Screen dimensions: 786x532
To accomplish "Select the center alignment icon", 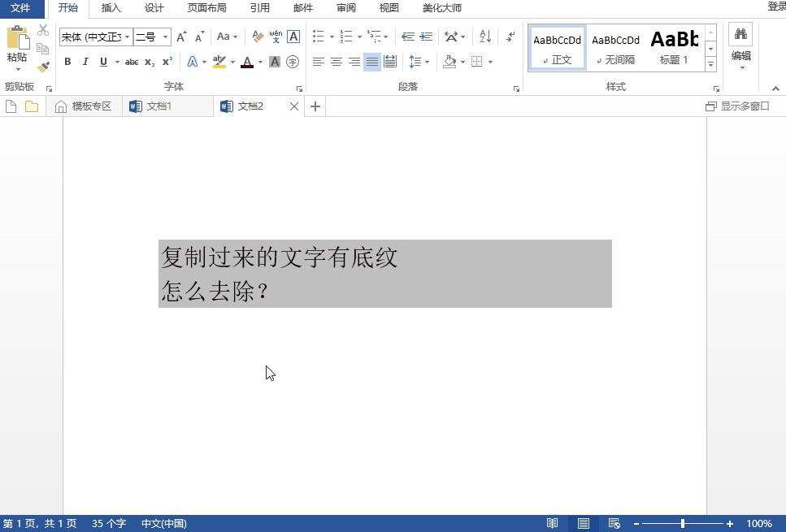I will coord(336,62).
